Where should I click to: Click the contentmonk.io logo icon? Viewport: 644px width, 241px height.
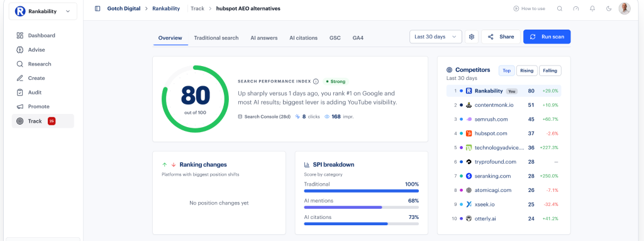(x=469, y=105)
